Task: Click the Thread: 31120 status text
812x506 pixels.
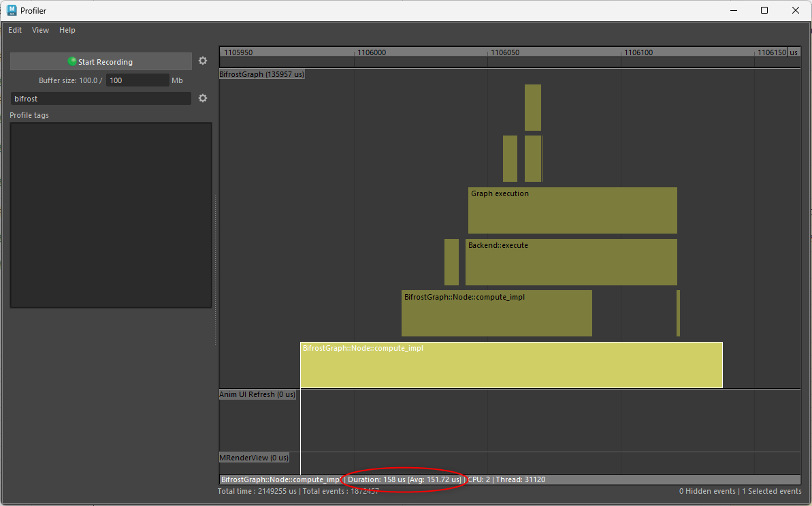Action: (521, 479)
